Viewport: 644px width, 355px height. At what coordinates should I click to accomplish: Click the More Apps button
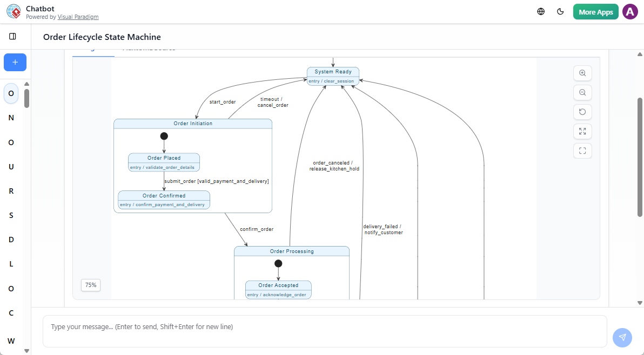(595, 11)
